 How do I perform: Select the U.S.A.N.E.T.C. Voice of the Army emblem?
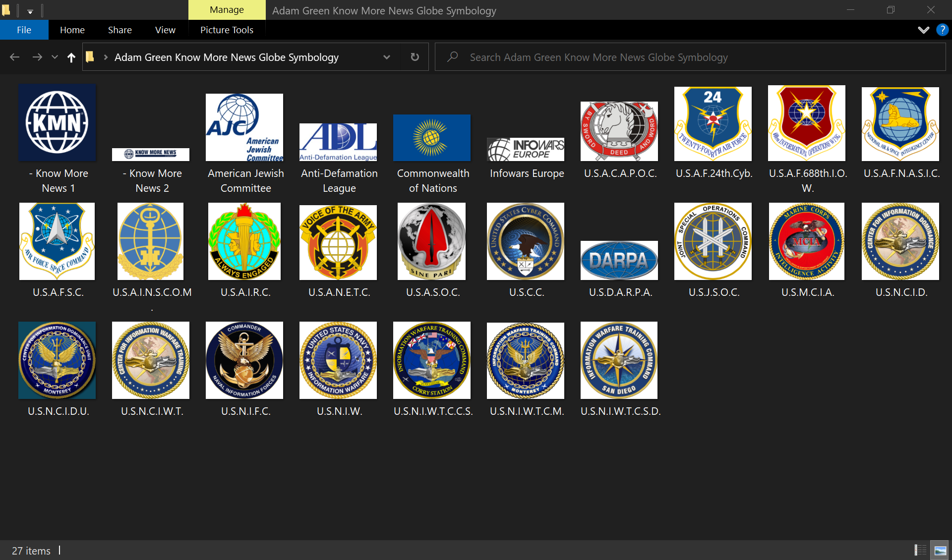pos(338,242)
